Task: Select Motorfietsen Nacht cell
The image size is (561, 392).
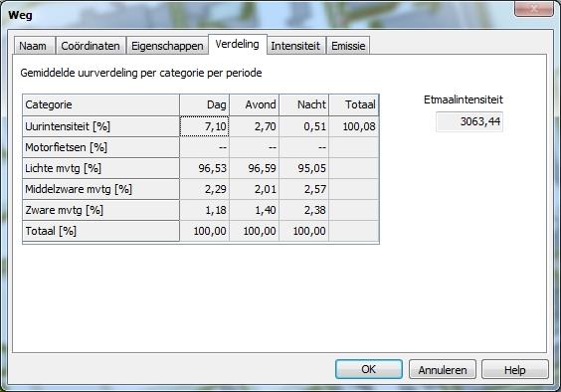Action: (x=304, y=147)
